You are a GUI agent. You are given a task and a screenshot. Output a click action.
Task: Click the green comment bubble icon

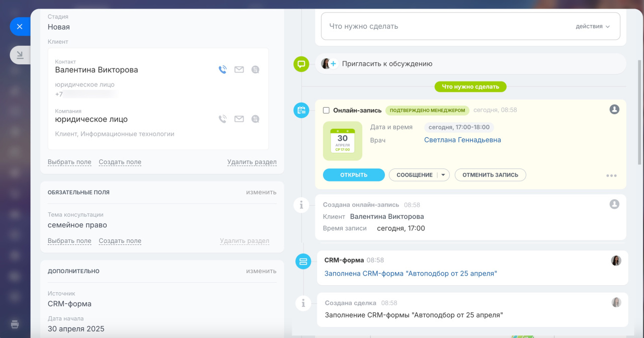[x=301, y=64]
